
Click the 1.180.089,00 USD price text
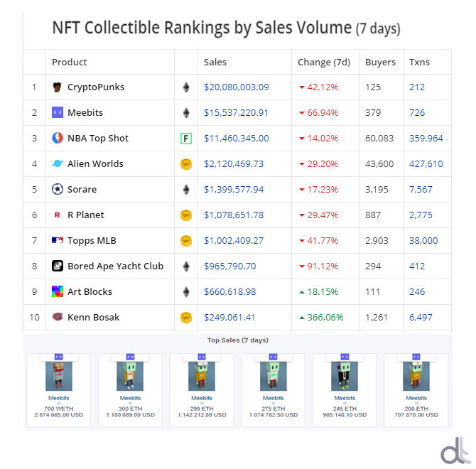130,415
